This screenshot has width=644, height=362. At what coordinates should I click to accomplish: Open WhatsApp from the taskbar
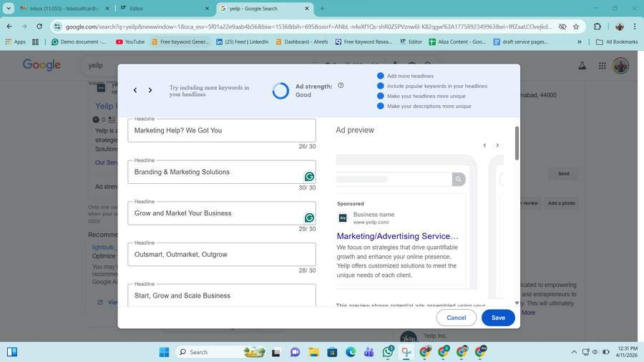click(388, 352)
